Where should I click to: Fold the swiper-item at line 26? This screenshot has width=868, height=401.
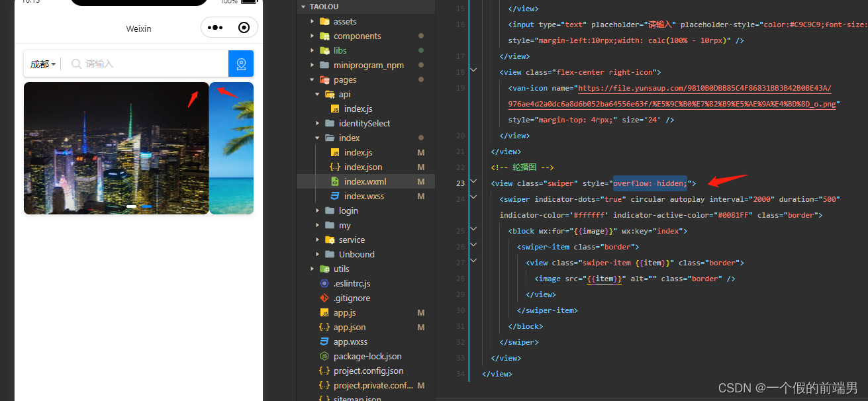pyautogui.click(x=473, y=245)
